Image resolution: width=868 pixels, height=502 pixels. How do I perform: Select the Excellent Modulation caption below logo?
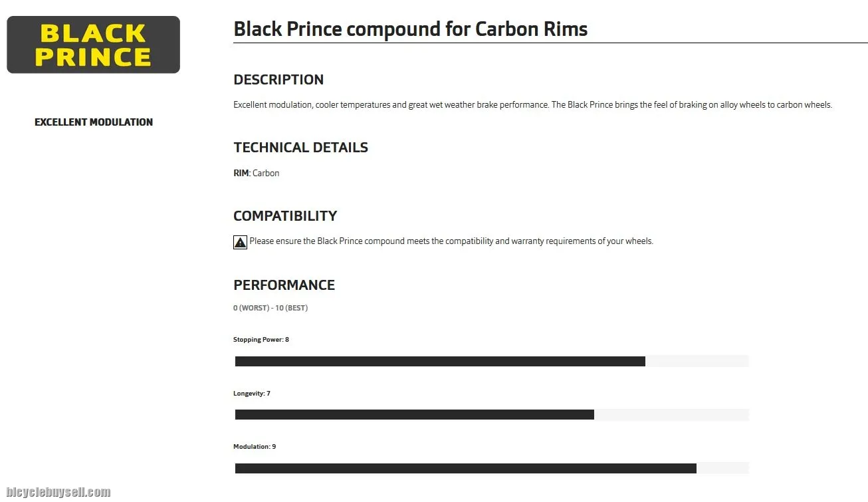(x=94, y=122)
